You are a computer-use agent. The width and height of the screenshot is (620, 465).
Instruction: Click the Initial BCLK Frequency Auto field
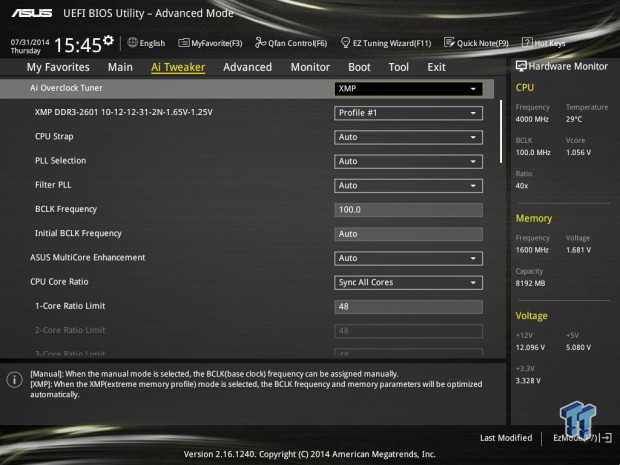point(408,234)
